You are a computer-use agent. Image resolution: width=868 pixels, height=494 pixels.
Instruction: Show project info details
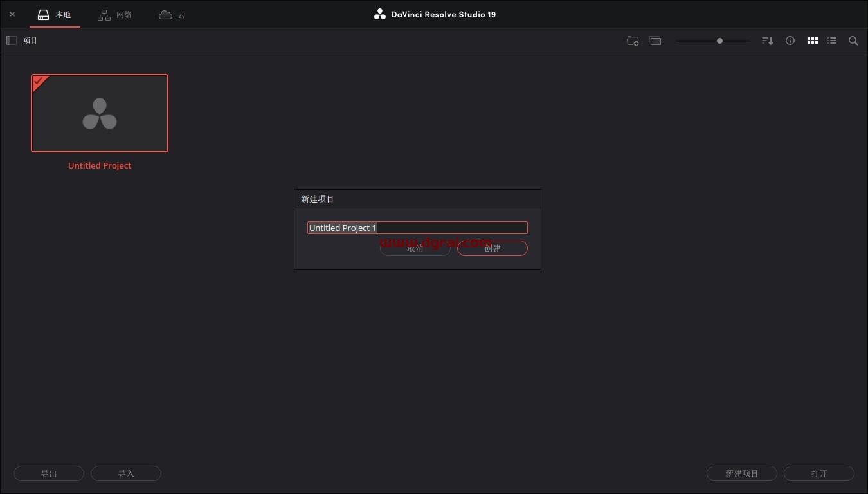[790, 41]
